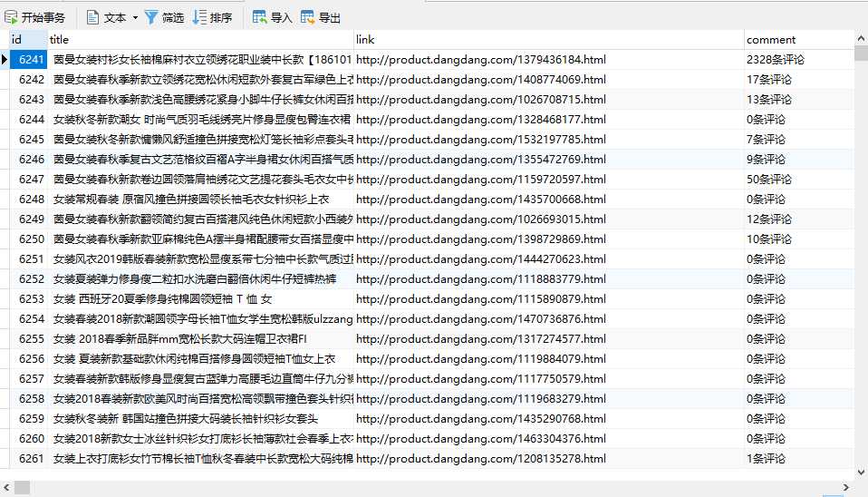Select title cell of row 6248 女装常规春装

[200, 199]
